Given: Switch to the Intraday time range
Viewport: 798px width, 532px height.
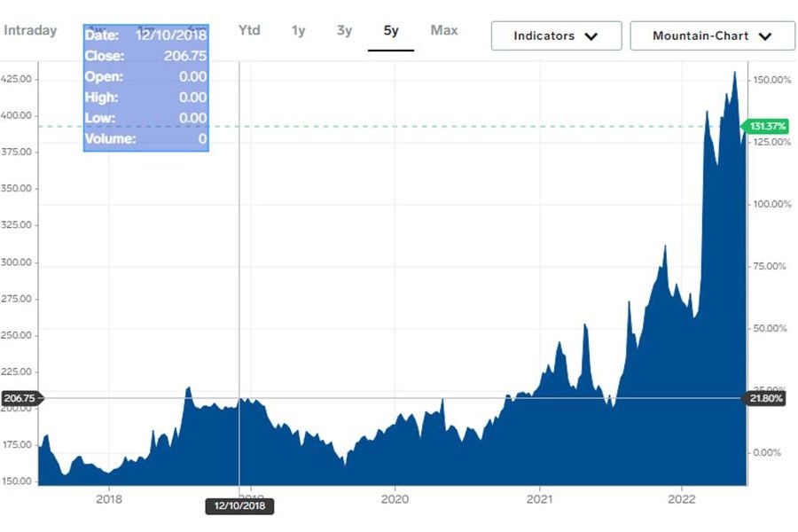Looking at the screenshot, I should coord(30,31).
